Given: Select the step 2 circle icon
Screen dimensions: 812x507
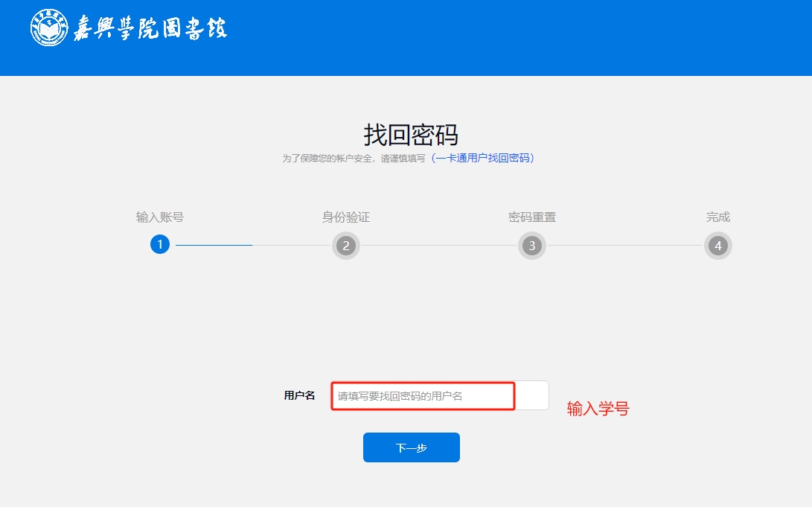Looking at the screenshot, I should (x=345, y=245).
